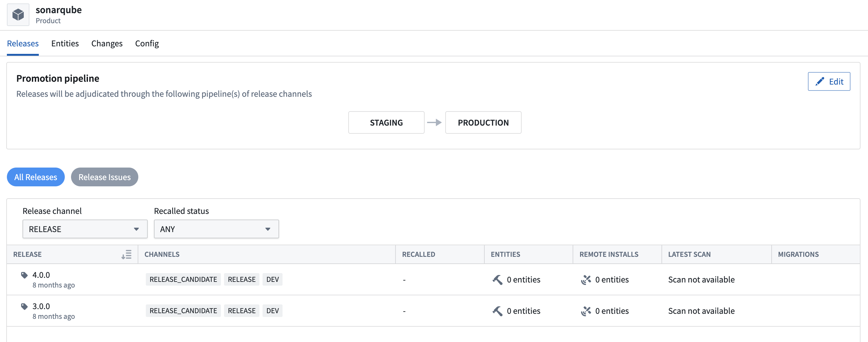Click the Config menu item
The image size is (868, 342).
[147, 43]
